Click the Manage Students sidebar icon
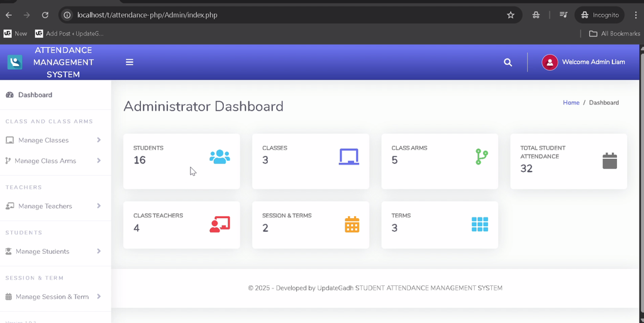The height and width of the screenshot is (323, 644). (x=8, y=251)
